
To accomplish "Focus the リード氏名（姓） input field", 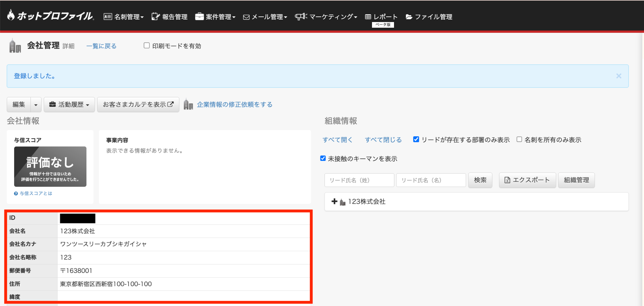I will pos(359,180).
